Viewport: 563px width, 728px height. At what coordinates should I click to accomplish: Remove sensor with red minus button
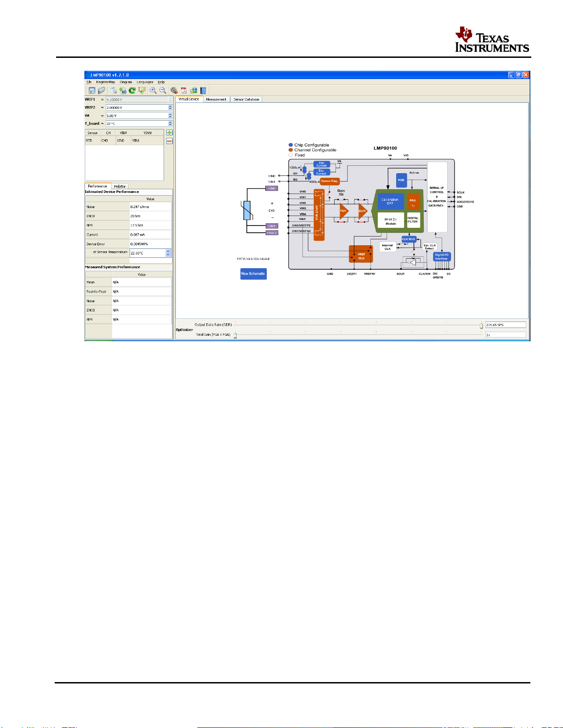tap(169, 141)
